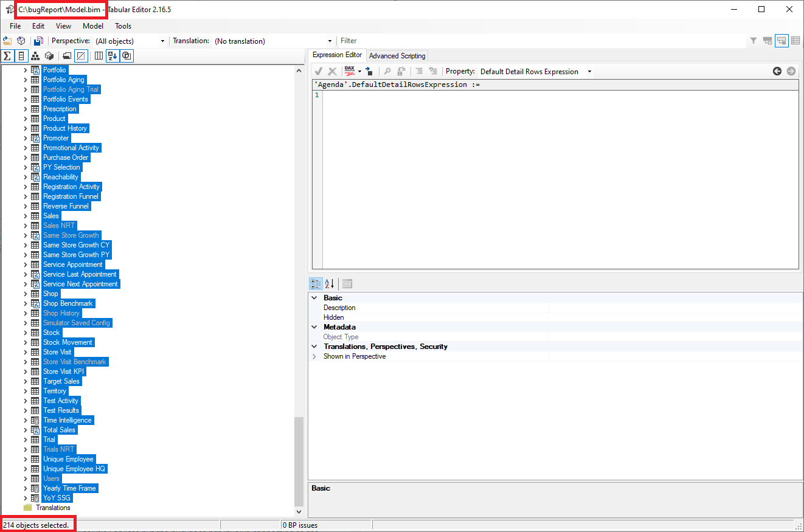The image size is (804, 532).
Task: Expand the Sales table in the tree
Action: (26, 215)
